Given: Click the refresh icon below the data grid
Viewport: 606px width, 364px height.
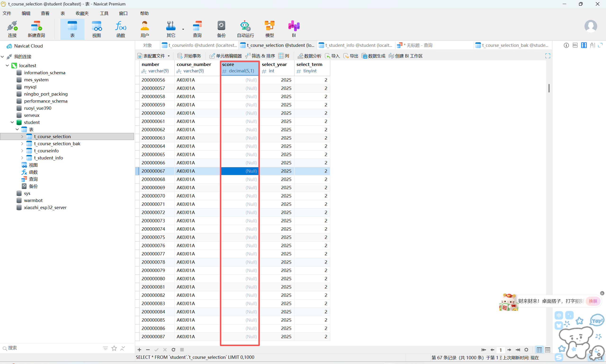Looking at the screenshot, I should [173, 350].
